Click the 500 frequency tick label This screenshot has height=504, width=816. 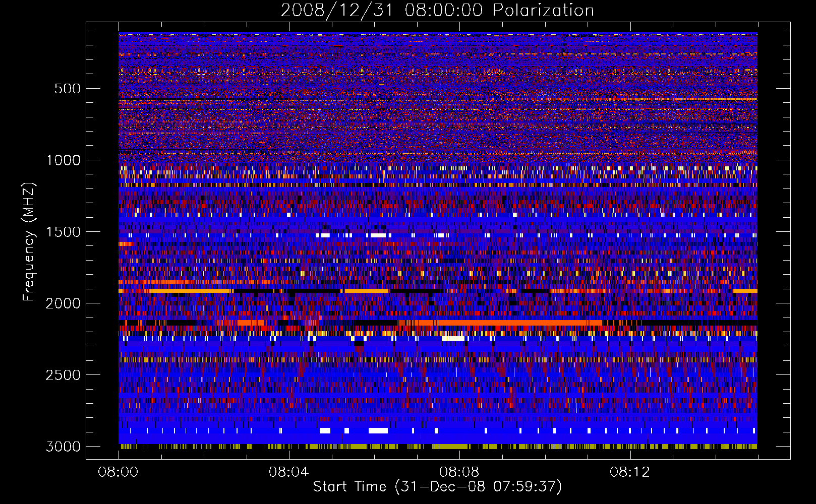pos(68,89)
